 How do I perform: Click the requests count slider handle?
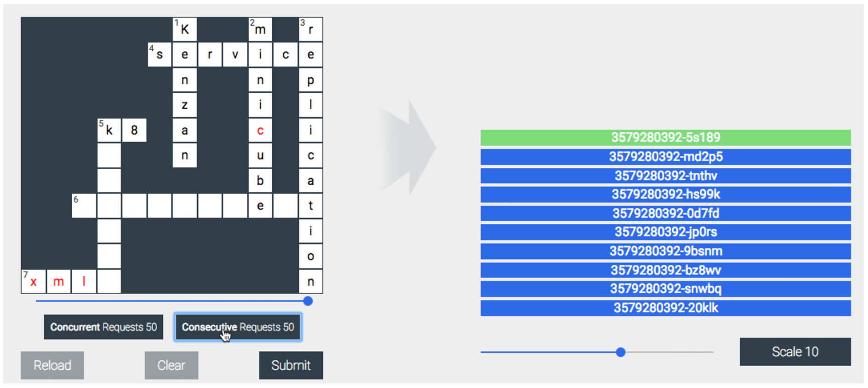click(308, 301)
